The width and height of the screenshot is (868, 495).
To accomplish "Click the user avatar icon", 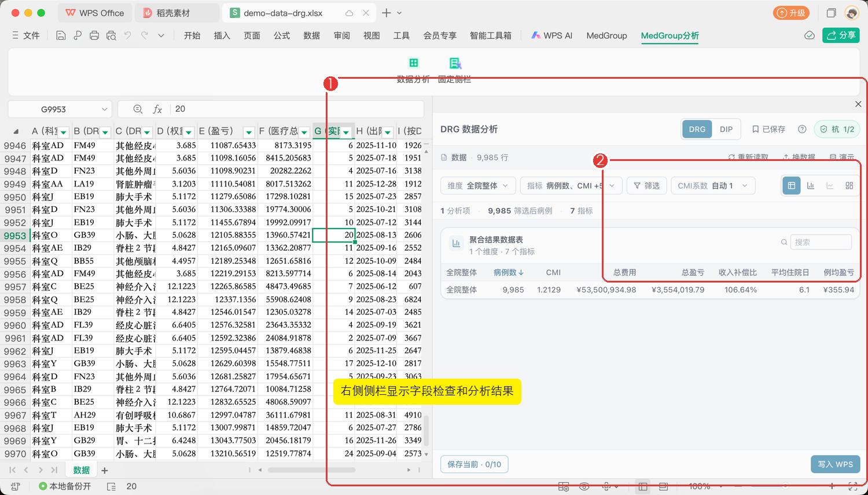I will [x=852, y=13].
